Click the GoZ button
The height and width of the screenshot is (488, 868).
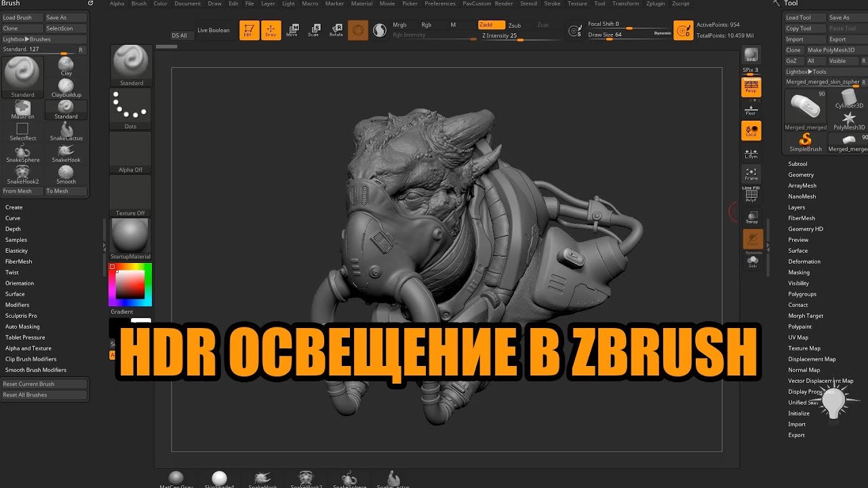pyautogui.click(x=794, y=61)
